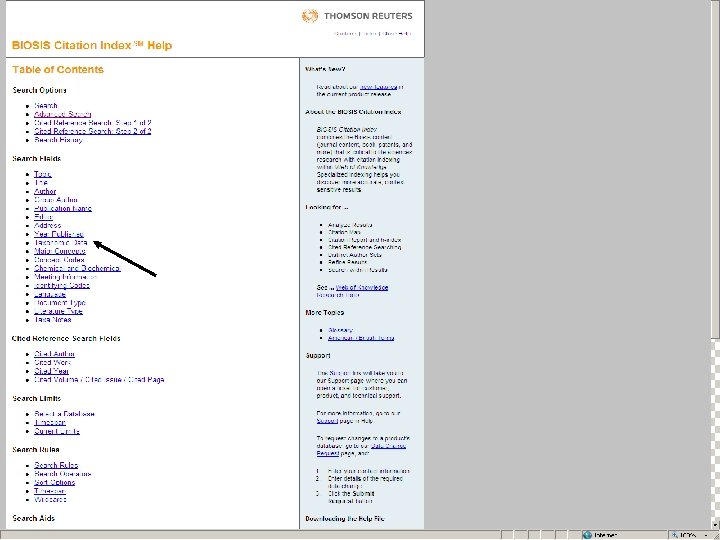
Task: Open the Publication Name field help
Action: [x=63, y=208]
